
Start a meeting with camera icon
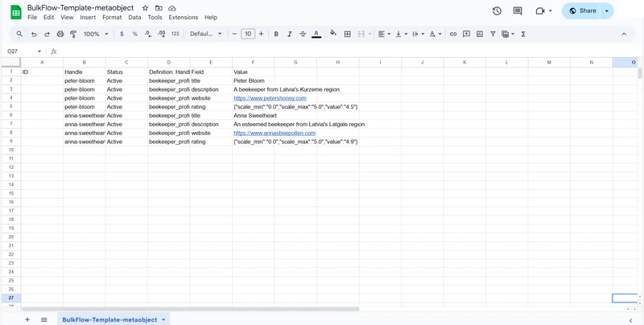[x=540, y=11]
